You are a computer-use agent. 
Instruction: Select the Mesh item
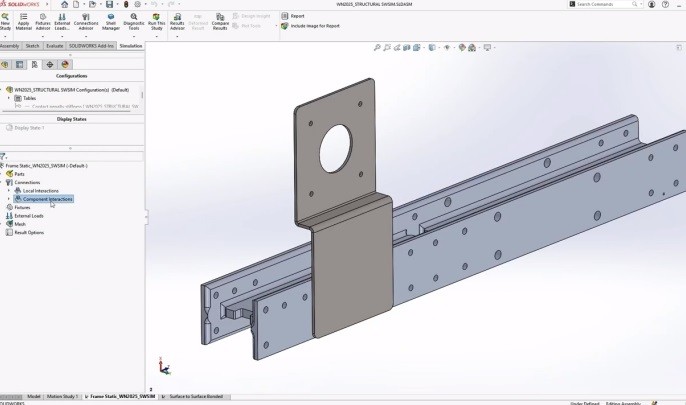(x=16, y=224)
